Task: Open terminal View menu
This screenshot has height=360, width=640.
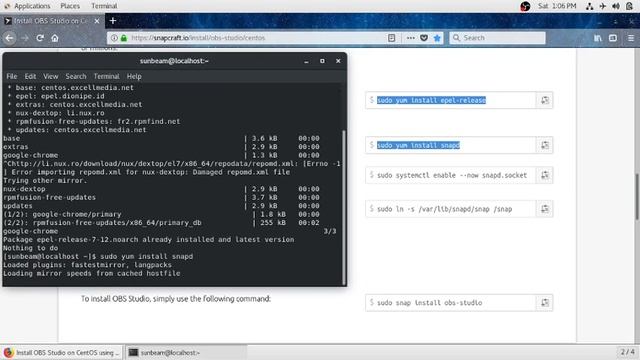Action: coord(51,76)
